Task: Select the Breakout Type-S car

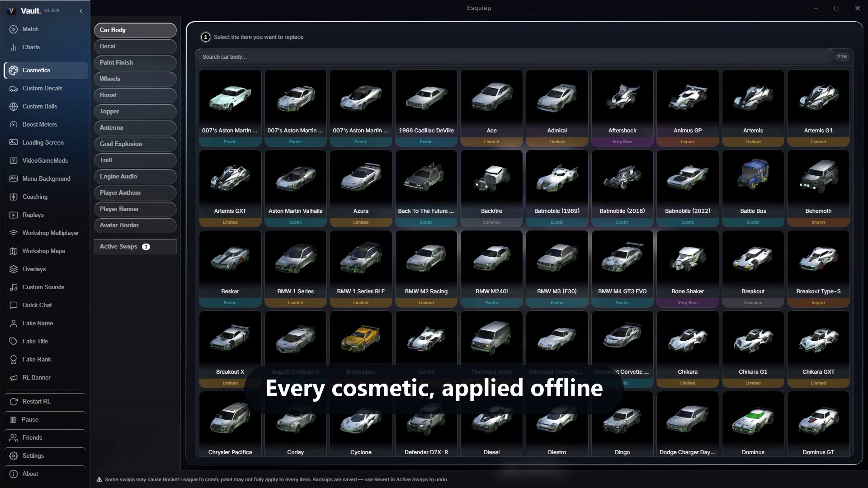Action: click(x=818, y=269)
